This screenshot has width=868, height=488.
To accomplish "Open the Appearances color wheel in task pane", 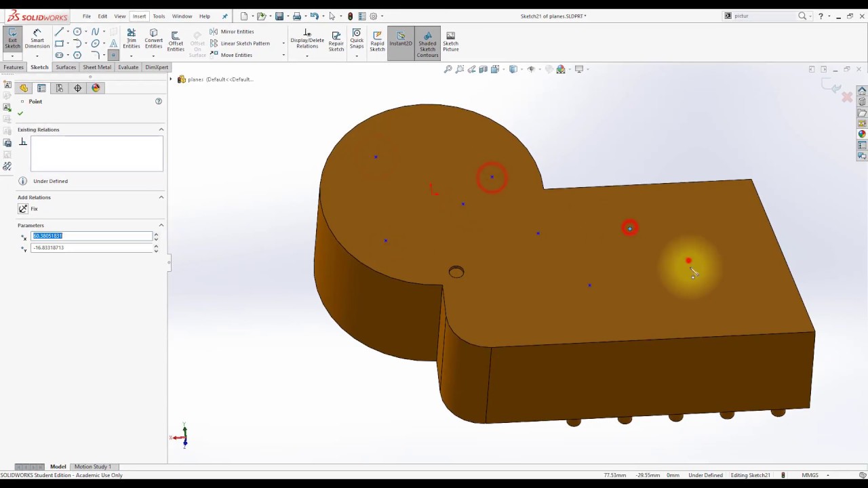I will tap(862, 134).
